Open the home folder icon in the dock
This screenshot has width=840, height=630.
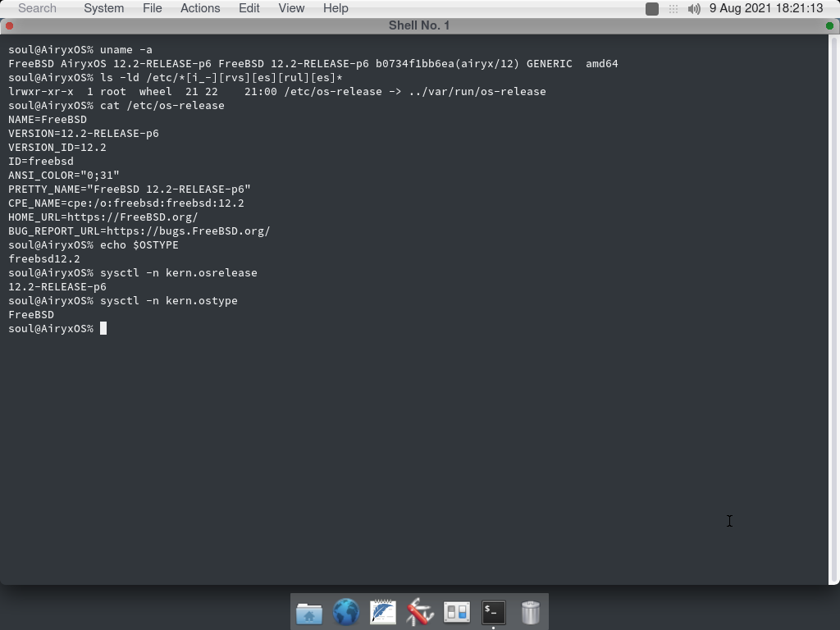[x=309, y=612]
